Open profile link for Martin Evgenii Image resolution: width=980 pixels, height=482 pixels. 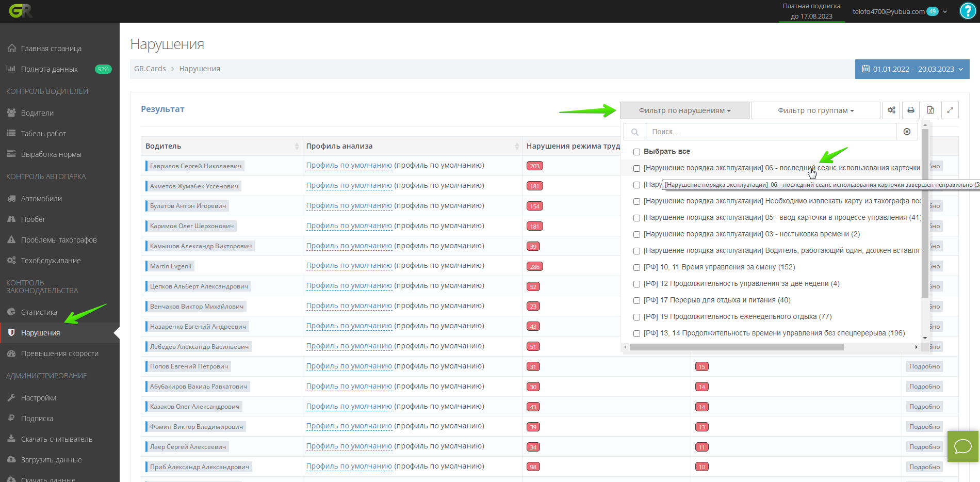point(349,265)
